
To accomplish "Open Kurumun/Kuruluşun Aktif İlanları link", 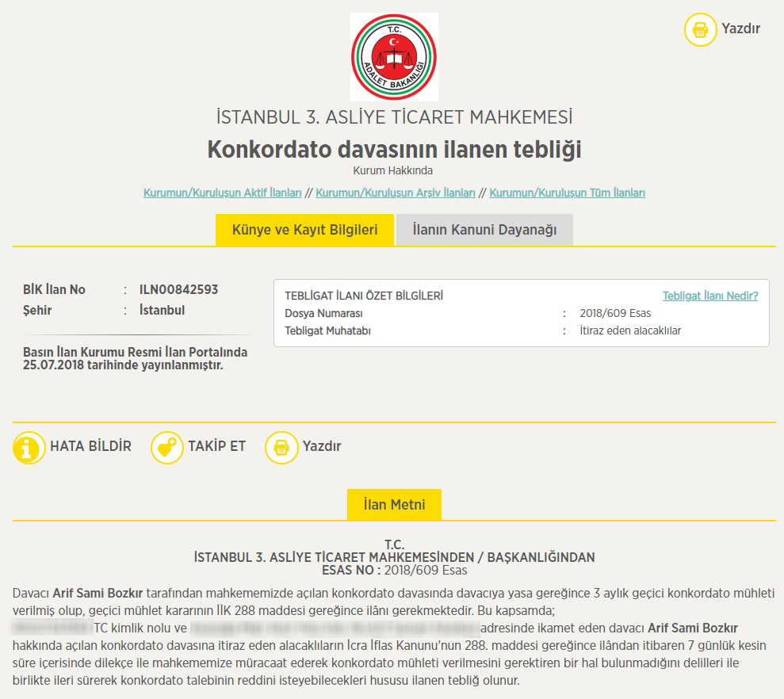I will [222, 193].
